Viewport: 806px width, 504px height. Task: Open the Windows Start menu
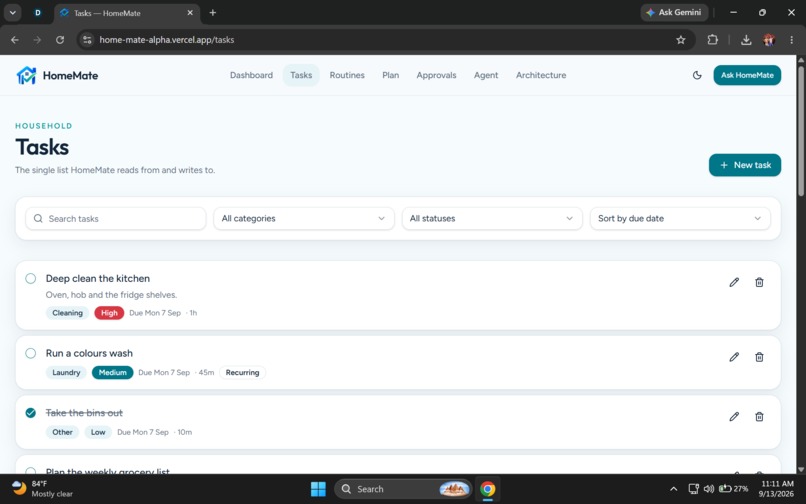[318, 489]
